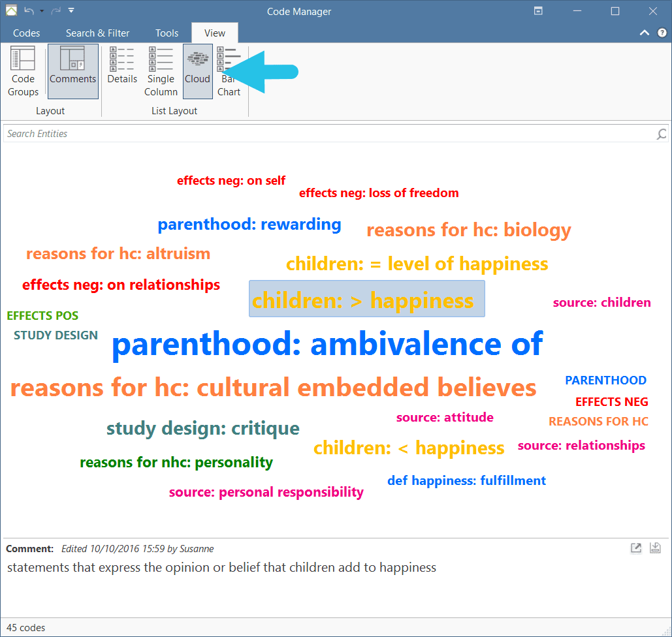Click the redo arrow icon
The image size is (672, 637).
pos(56,10)
